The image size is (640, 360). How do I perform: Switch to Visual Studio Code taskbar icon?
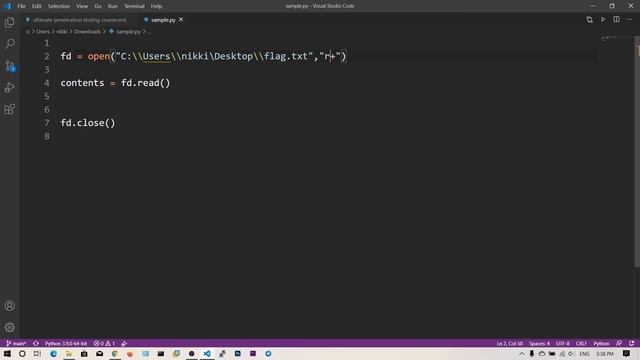(207, 353)
